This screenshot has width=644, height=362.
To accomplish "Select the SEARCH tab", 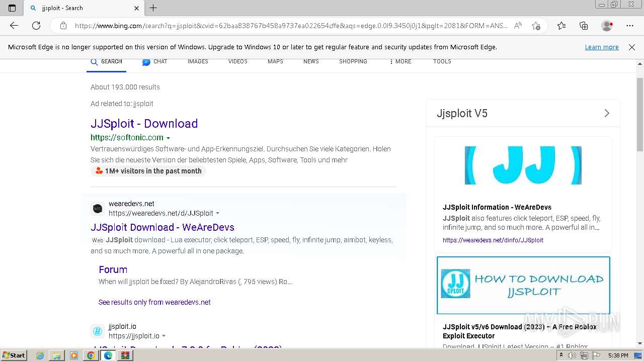I will click(106, 62).
